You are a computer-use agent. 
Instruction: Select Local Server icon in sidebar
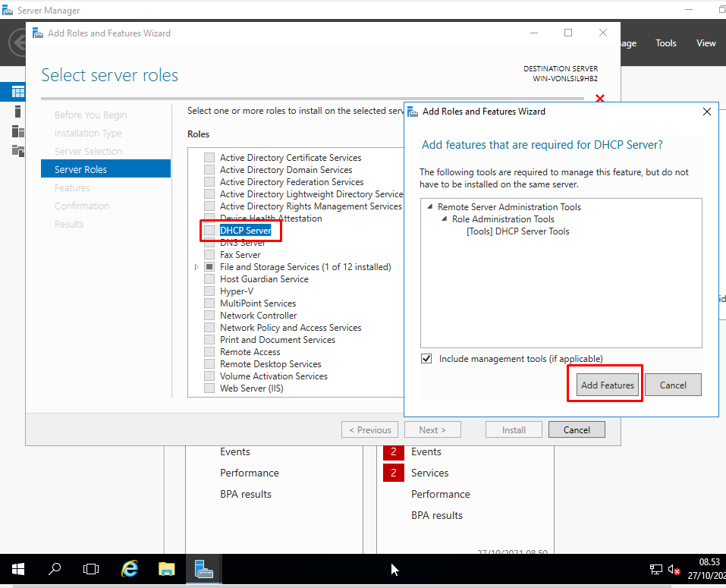click(17, 112)
